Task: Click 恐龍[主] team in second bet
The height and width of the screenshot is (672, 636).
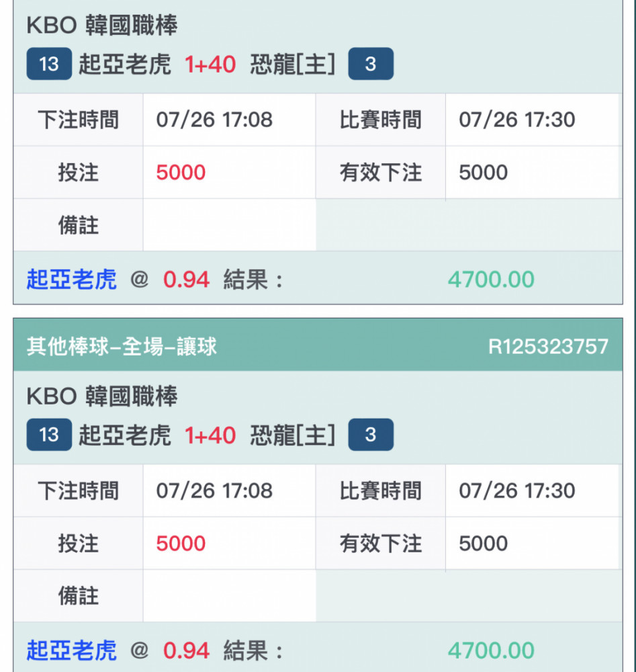Action: (x=293, y=435)
